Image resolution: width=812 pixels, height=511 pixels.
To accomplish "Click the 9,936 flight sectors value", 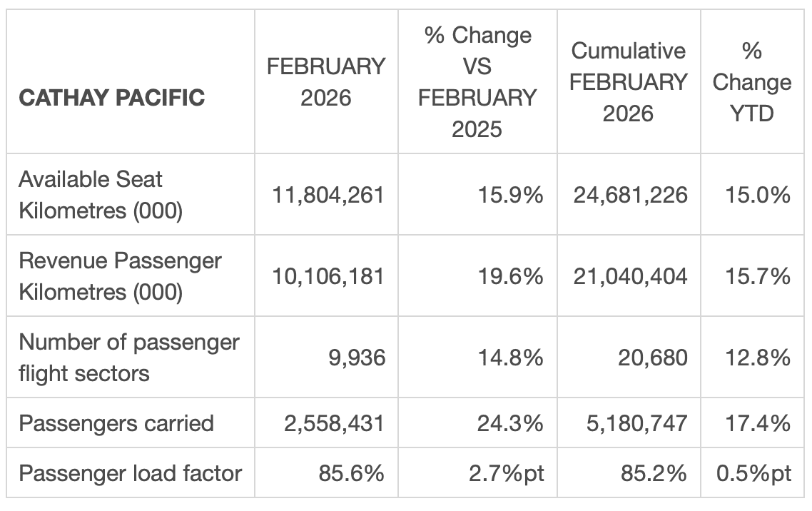I will click(358, 357).
